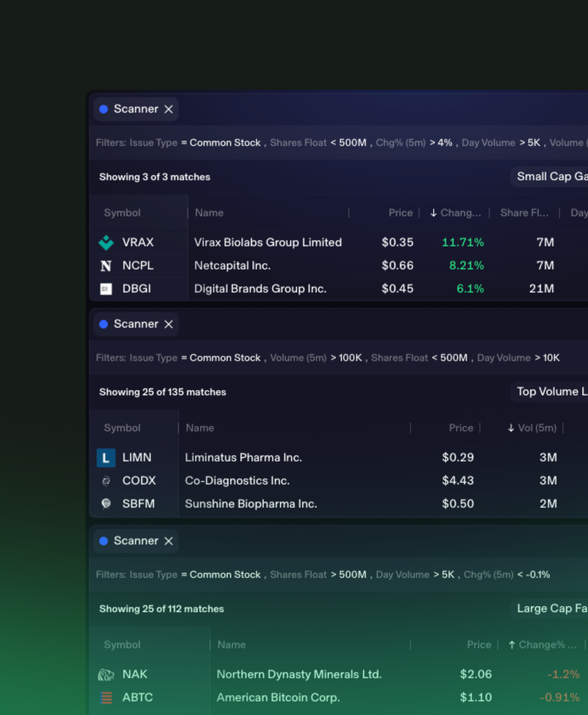
Task: Select the NCPL symbol text
Action: [138, 266]
